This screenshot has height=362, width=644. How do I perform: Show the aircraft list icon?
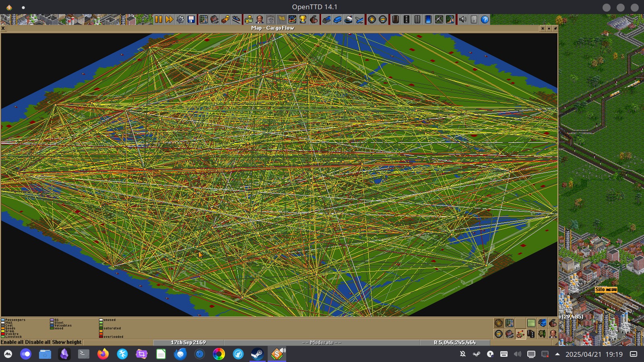(359, 19)
